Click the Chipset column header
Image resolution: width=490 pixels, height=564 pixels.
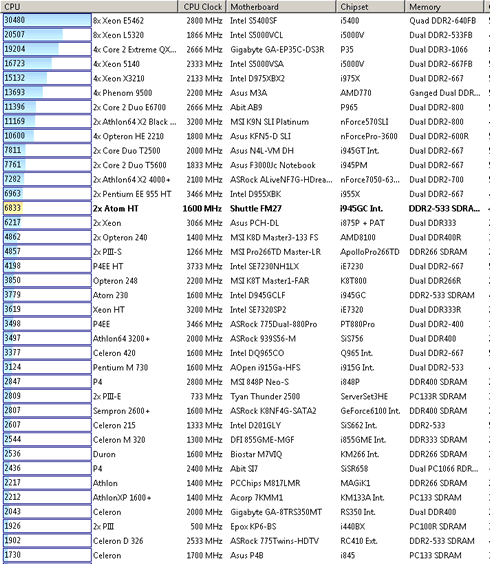tap(370, 6)
